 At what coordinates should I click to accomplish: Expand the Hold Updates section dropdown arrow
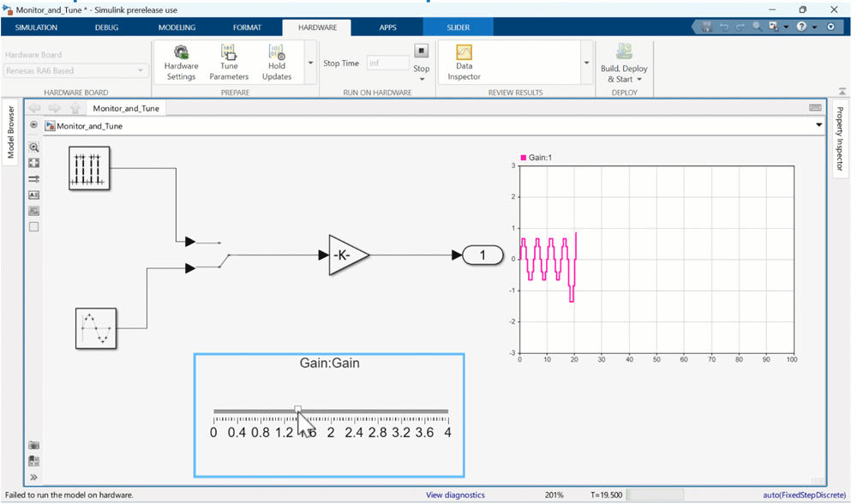coord(309,62)
